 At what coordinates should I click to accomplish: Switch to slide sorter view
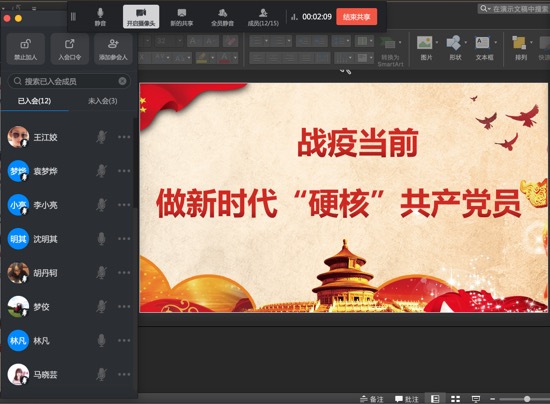pos(455,399)
